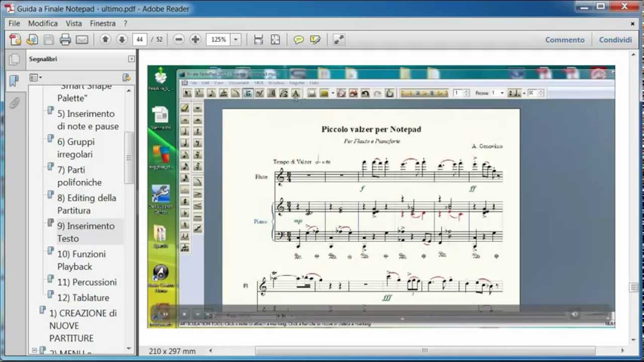Click the envelope email icon
Screen dimensions: 644x362
click(82, 40)
